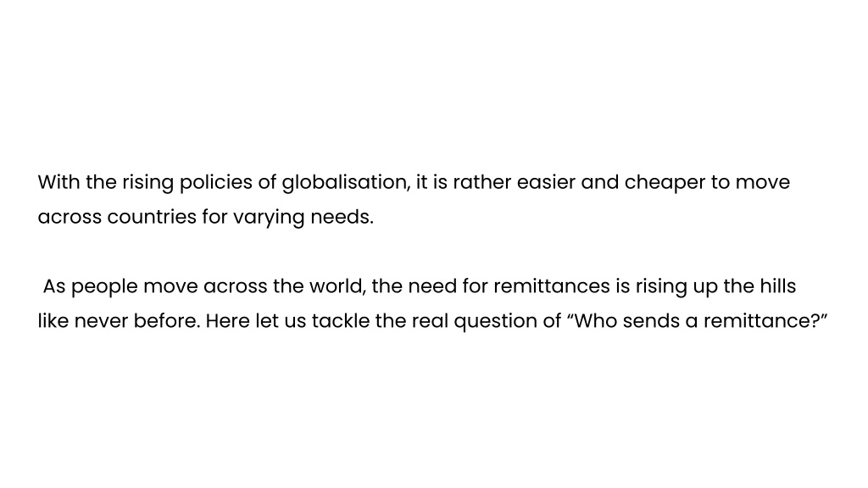Place cursor on the word "countries"

point(152,217)
